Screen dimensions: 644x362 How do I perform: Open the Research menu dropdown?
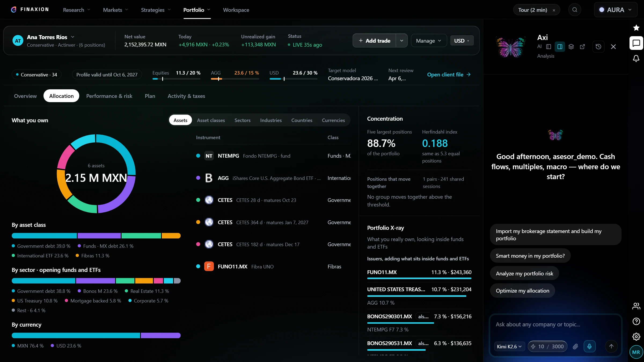tap(76, 10)
